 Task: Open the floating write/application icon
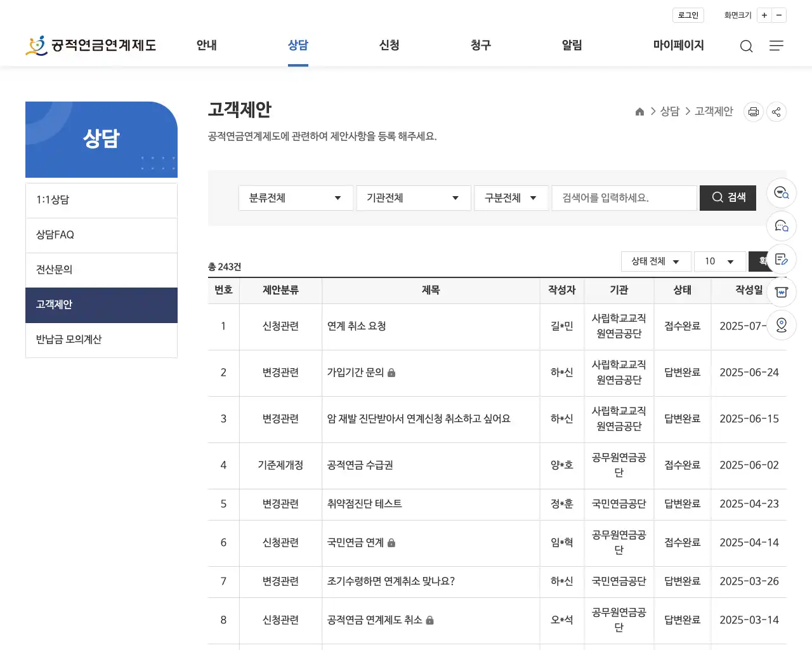point(781,259)
